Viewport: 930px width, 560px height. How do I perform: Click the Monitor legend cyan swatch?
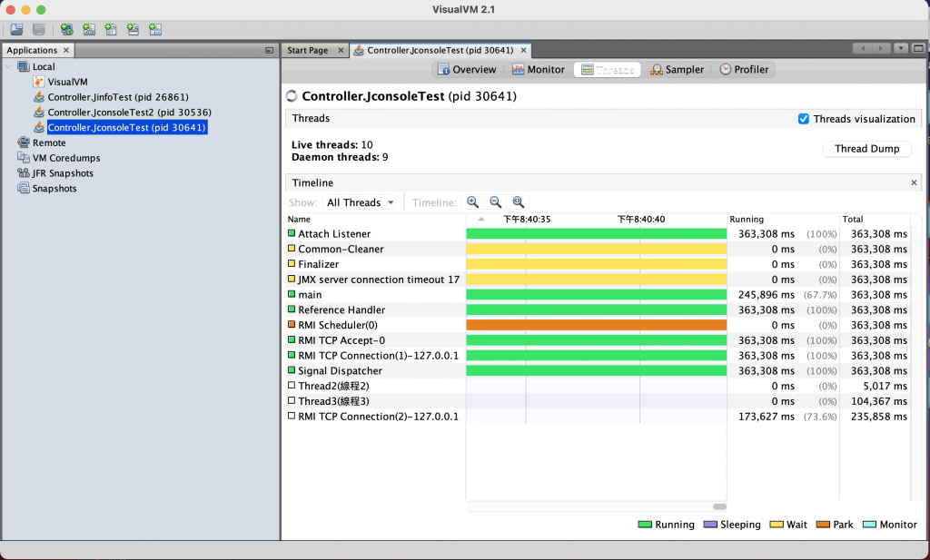[x=869, y=525]
